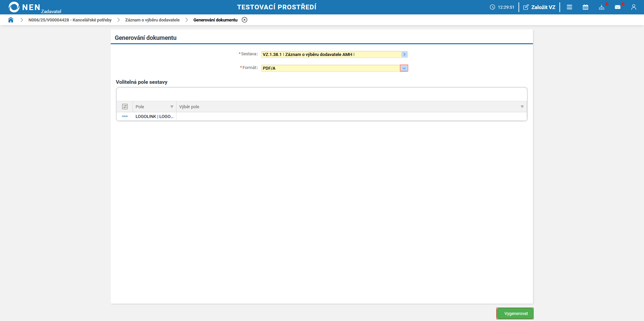This screenshot has height=321, width=644.
Task: Expand the Formát dropdown arrow
Action: pyautogui.click(x=404, y=68)
